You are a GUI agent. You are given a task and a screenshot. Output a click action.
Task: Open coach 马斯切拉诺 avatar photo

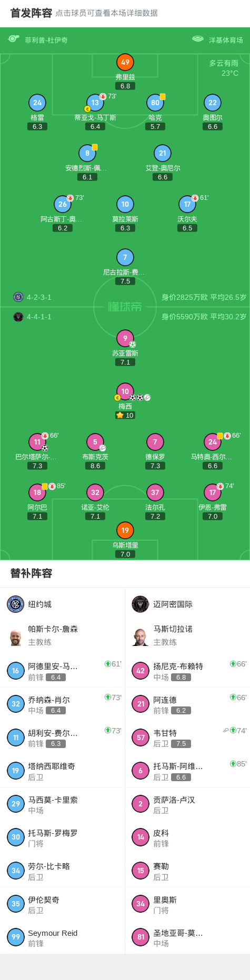tap(141, 636)
